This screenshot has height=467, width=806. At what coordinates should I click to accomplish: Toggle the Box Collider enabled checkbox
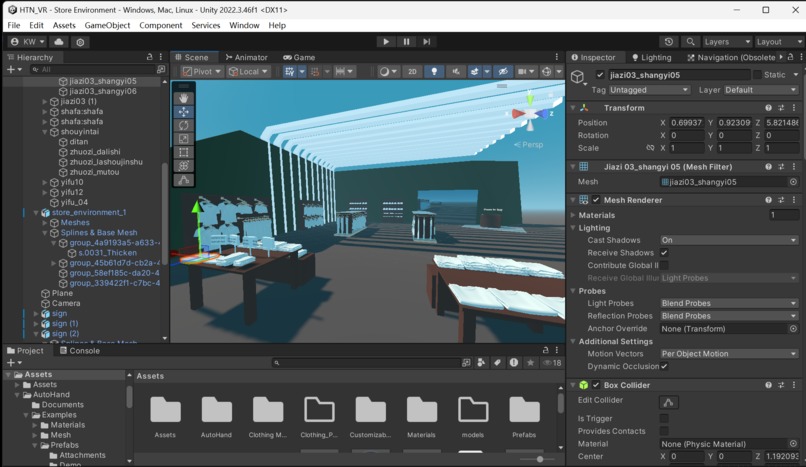tap(596, 385)
